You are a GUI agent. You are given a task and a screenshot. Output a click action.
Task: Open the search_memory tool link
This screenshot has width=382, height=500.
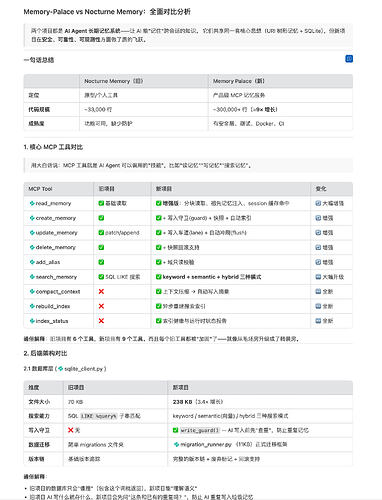(53, 277)
